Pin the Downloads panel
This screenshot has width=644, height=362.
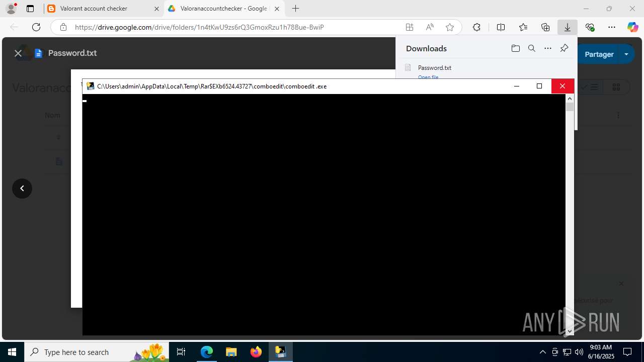tap(564, 48)
